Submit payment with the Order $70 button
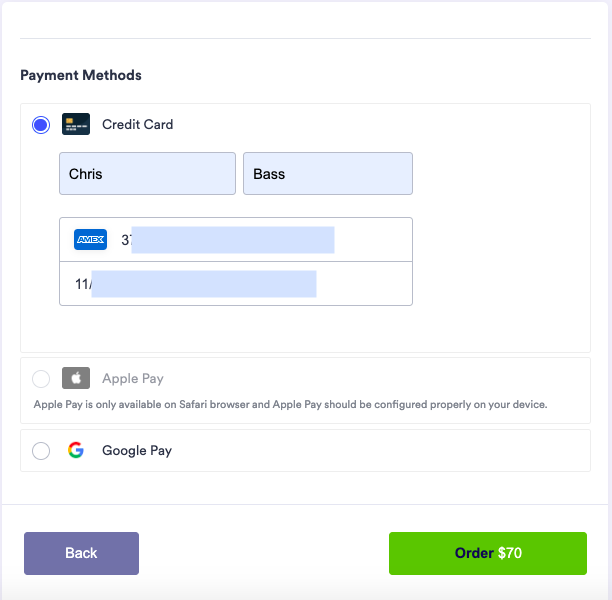 click(x=487, y=553)
